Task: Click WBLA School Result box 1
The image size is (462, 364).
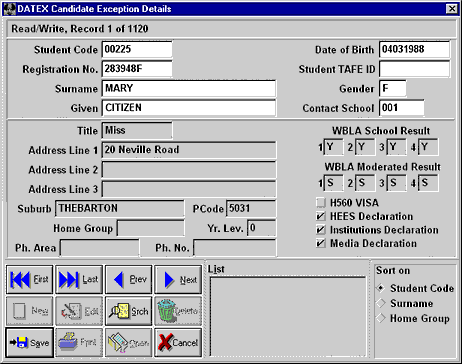Action: (333, 147)
